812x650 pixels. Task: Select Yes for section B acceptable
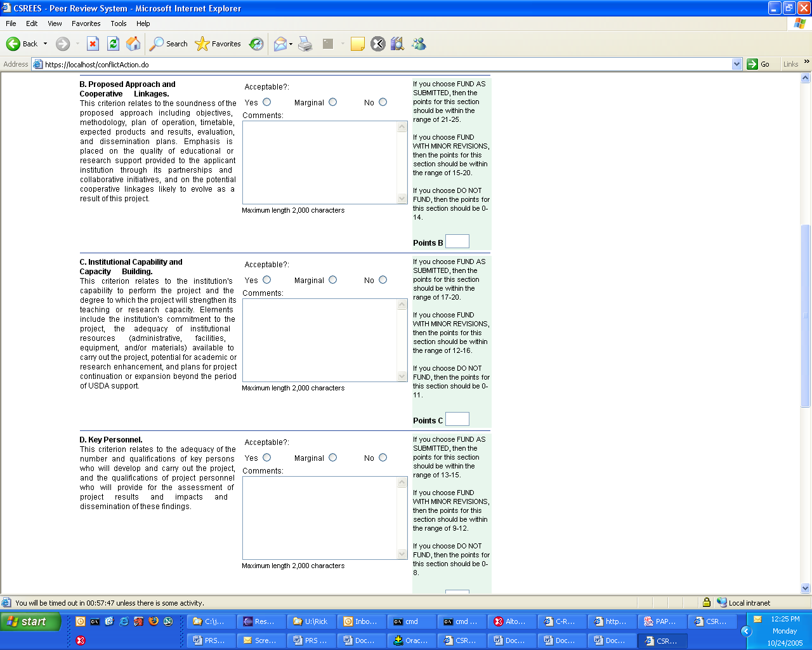tap(266, 102)
